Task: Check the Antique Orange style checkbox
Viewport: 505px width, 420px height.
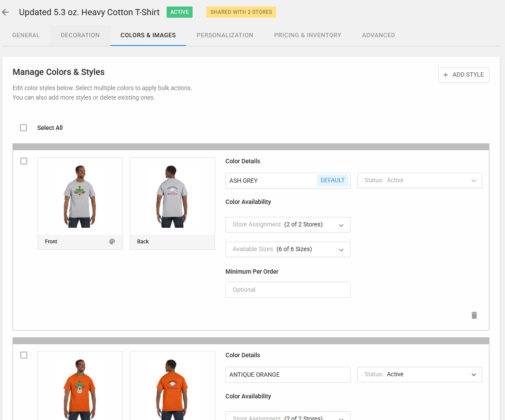Action: point(24,355)
